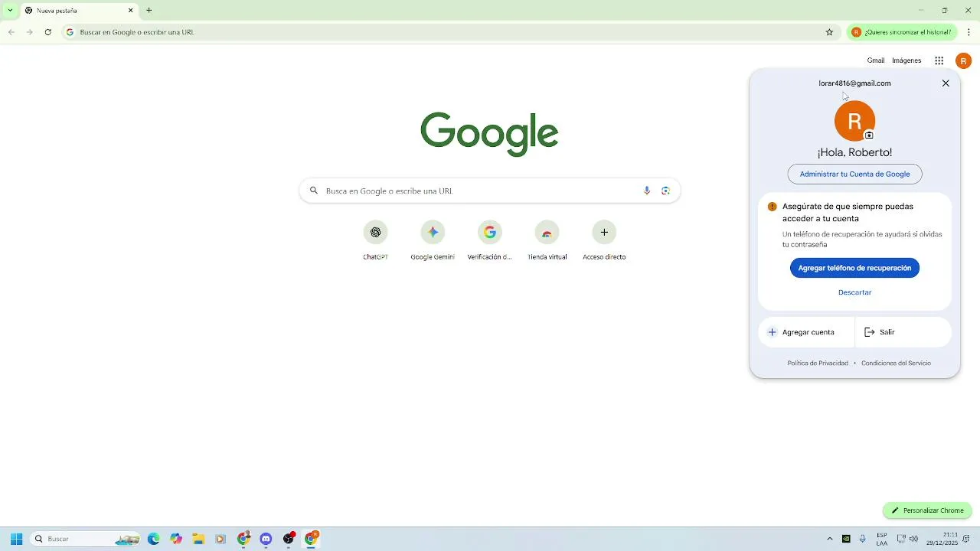Open Google Lens image search icon
This screenshot has height=551, width=980.
[x=666, y=191]
